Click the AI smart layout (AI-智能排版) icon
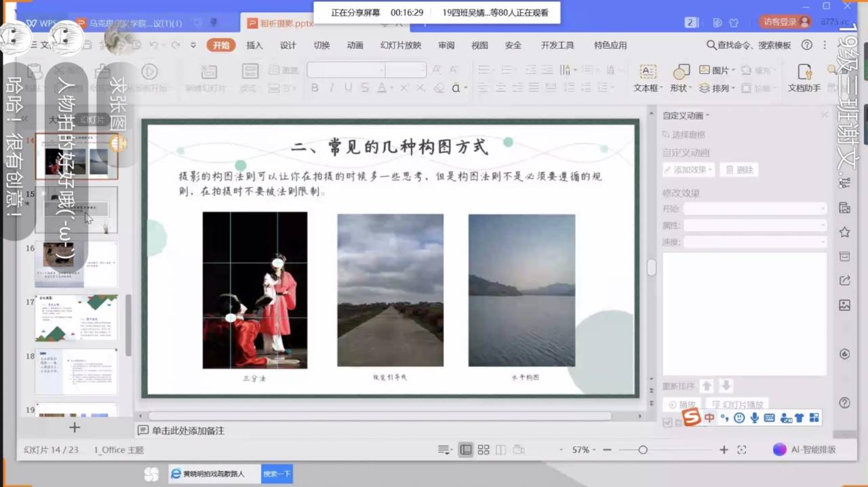Screen dimensions: 868x487 [x=780, y=450]
